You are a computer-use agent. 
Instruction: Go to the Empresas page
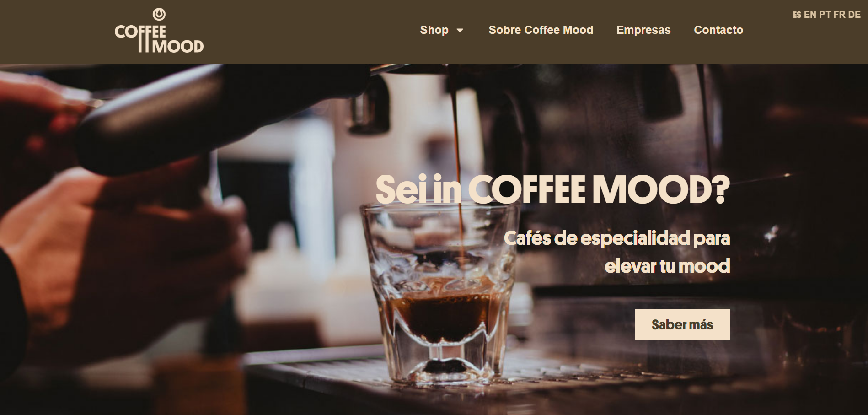coord(643,30)
